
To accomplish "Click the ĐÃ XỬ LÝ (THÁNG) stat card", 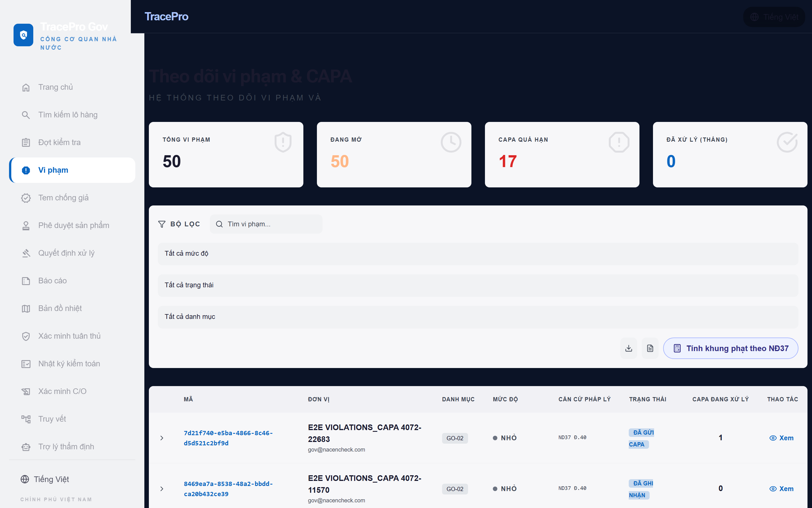I will [x=730, y=155].
